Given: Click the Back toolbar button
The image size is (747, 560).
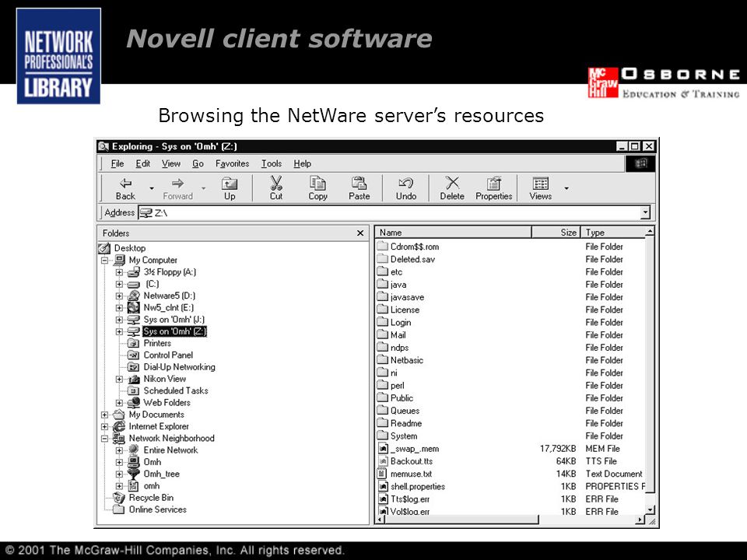Looking at the screenshot, I should 125,188.
